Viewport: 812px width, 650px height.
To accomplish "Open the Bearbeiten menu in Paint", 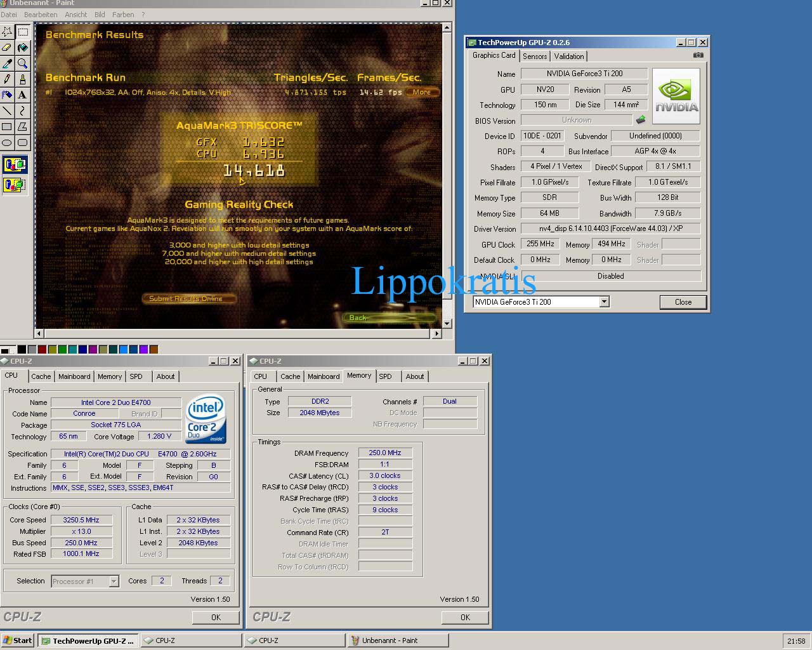I will click(x=41, y=15).
